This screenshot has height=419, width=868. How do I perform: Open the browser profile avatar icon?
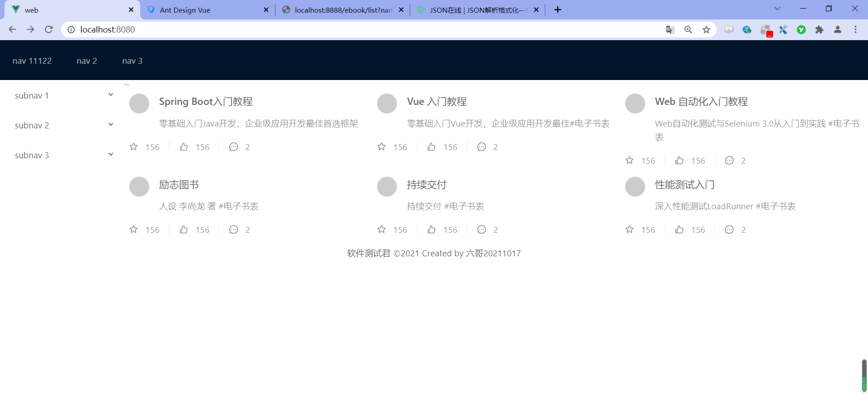tap(837, 29)
